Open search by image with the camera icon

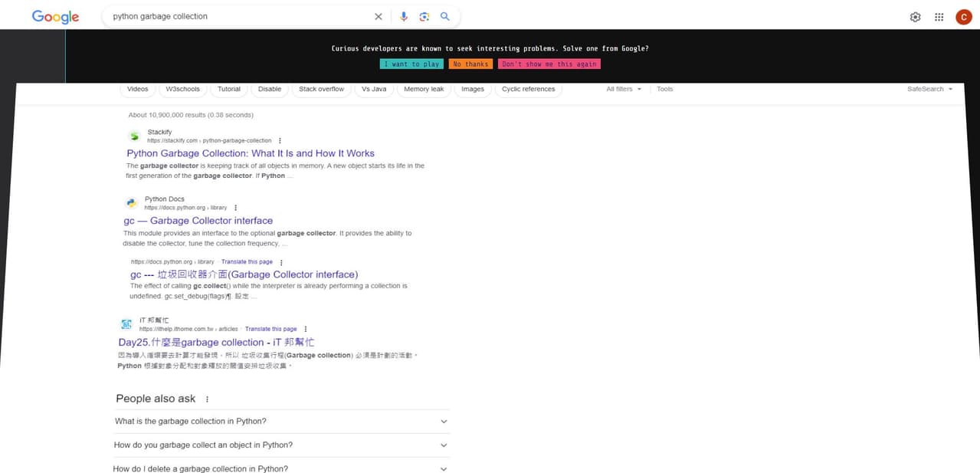tap(424, 16)
